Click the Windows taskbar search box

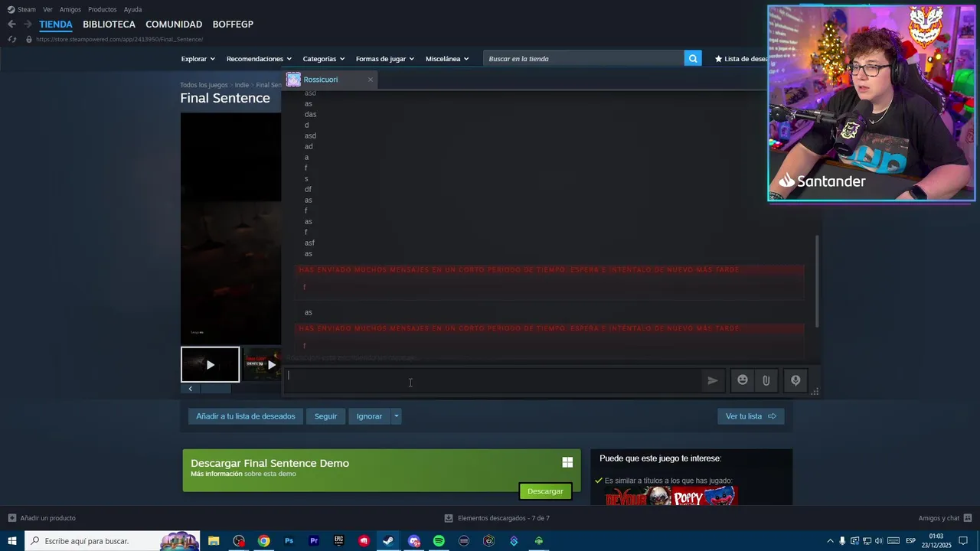click(113, 541)
